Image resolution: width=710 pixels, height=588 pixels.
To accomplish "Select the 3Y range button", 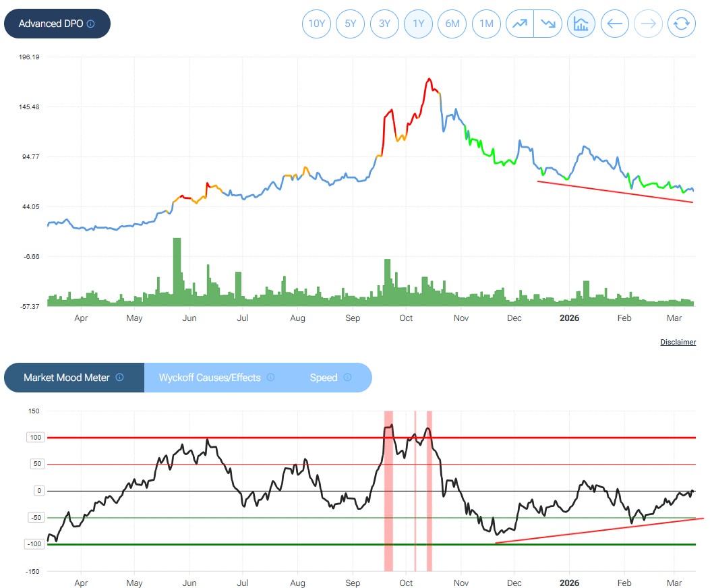I will (x=384, y=24).
